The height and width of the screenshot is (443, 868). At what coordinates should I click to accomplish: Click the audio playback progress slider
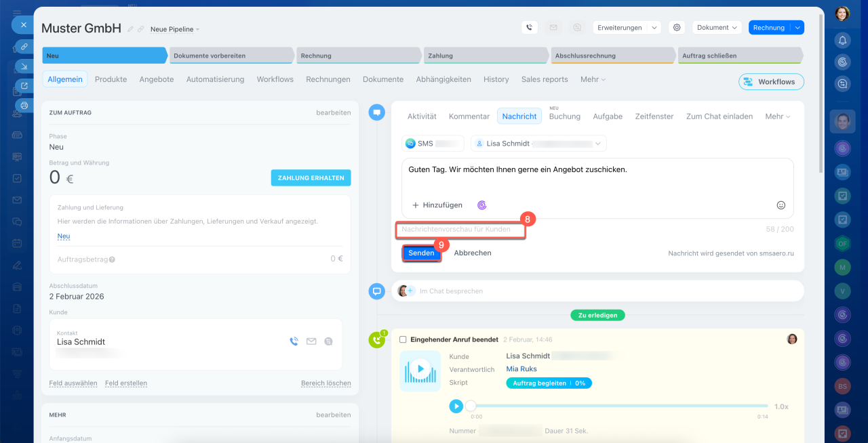617,406
